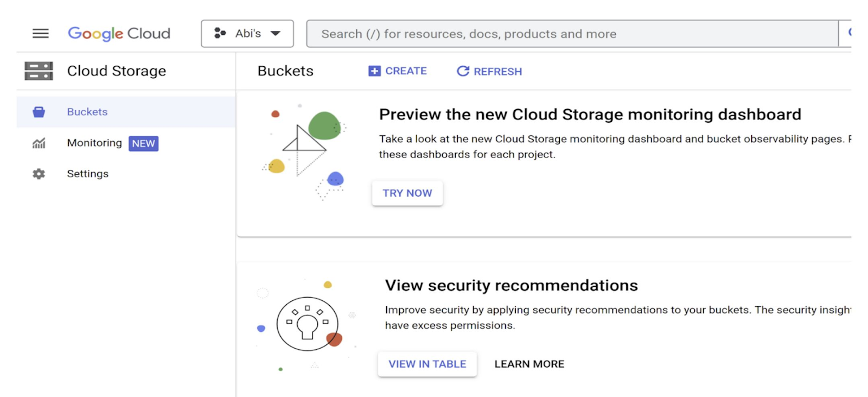868x397 pixels.
Task: Click the Cloud Storage product icon
Action: [39, 71]
